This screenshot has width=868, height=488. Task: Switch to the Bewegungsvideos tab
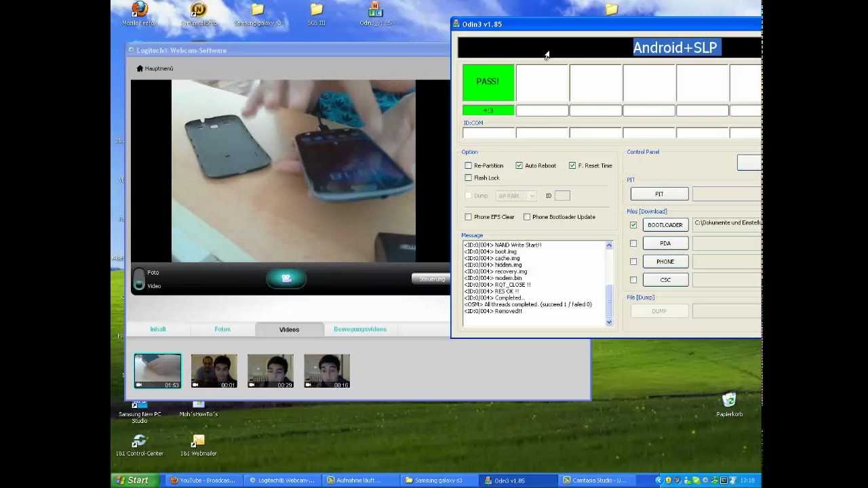point(360,329)
